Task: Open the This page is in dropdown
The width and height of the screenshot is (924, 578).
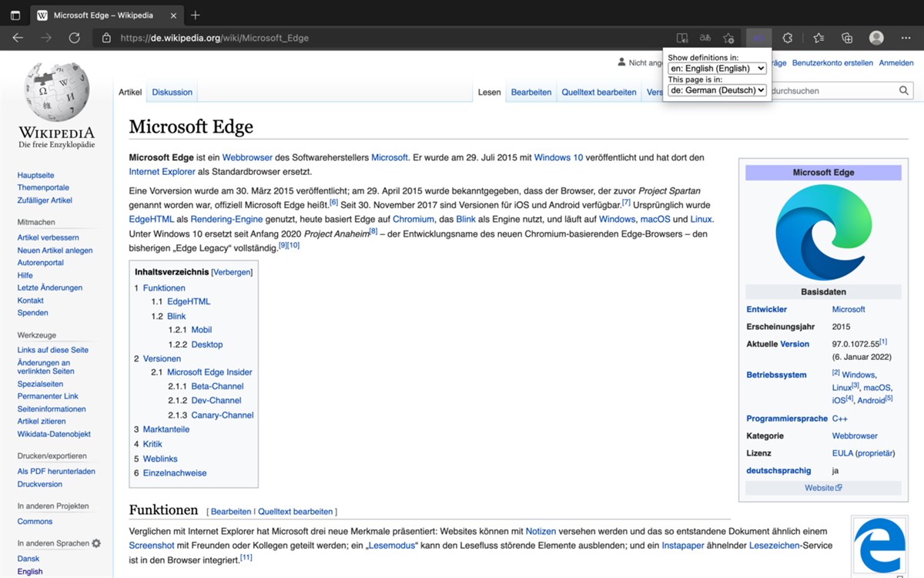Action: (x=717, y=90)
